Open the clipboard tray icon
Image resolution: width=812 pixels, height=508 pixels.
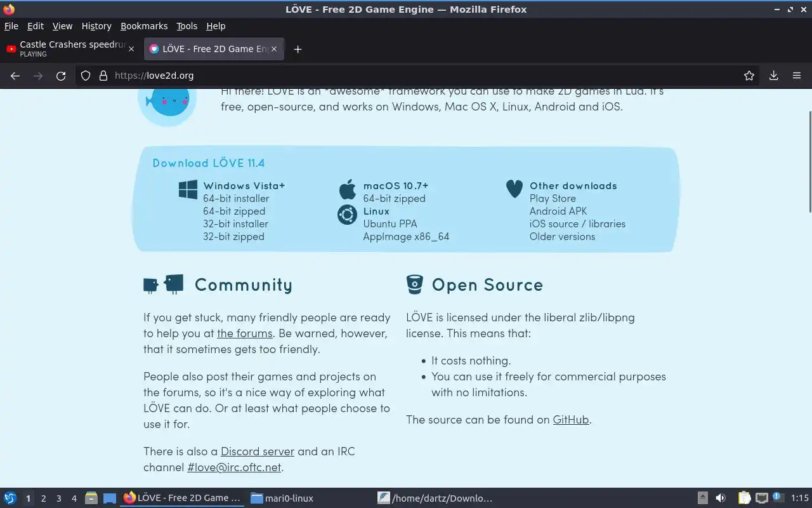coord(744,498)
